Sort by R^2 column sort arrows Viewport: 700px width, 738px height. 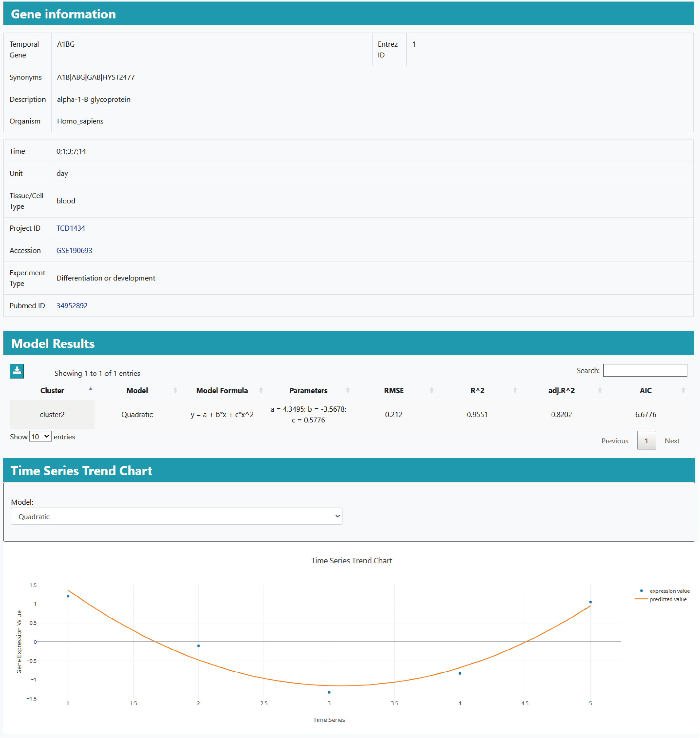click(514, 391)
